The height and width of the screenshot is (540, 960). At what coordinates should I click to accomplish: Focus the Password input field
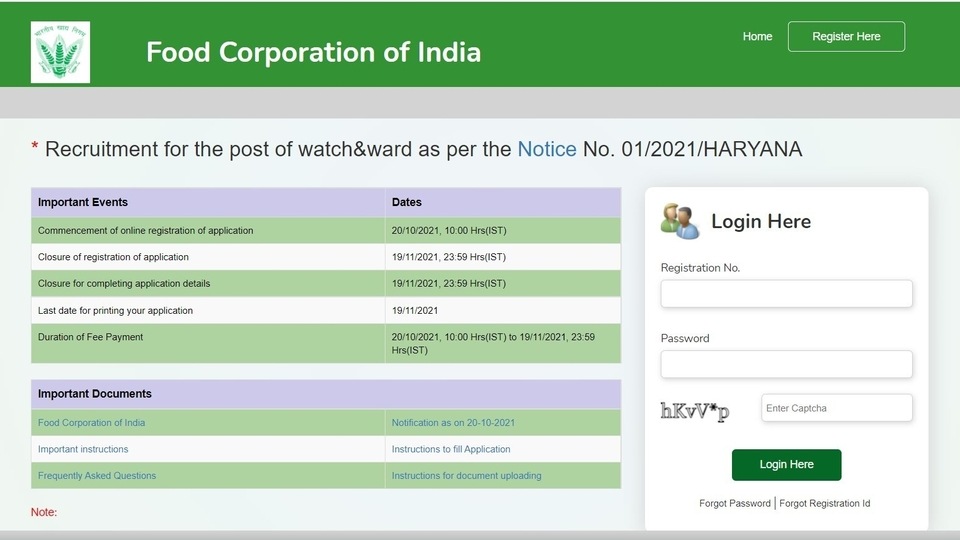[x=786, y=364]
